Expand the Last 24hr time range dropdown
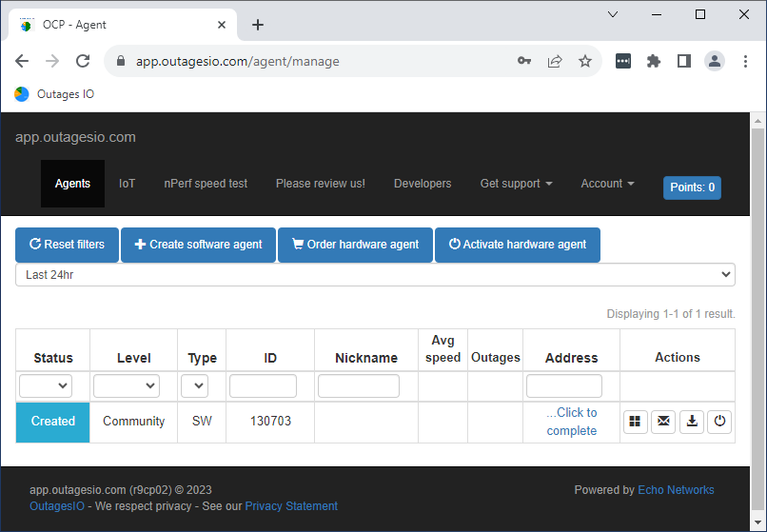Screen dimensions: 767x532 click(375, 274)
